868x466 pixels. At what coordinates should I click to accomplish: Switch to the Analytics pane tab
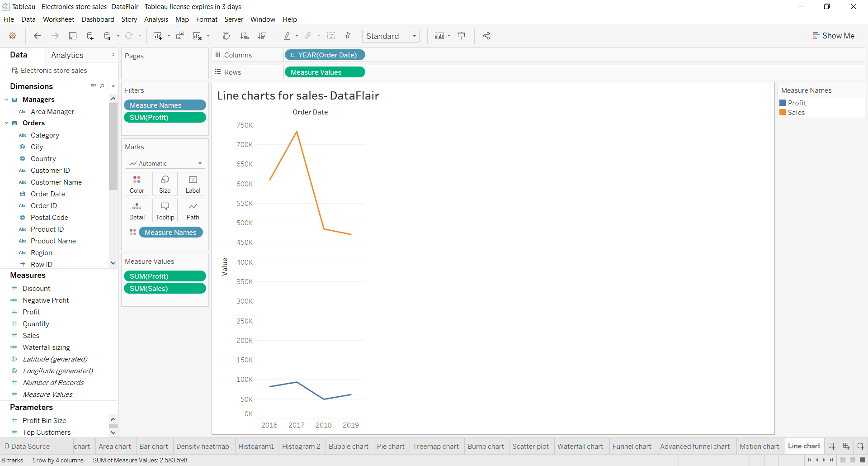pos(67,55)
